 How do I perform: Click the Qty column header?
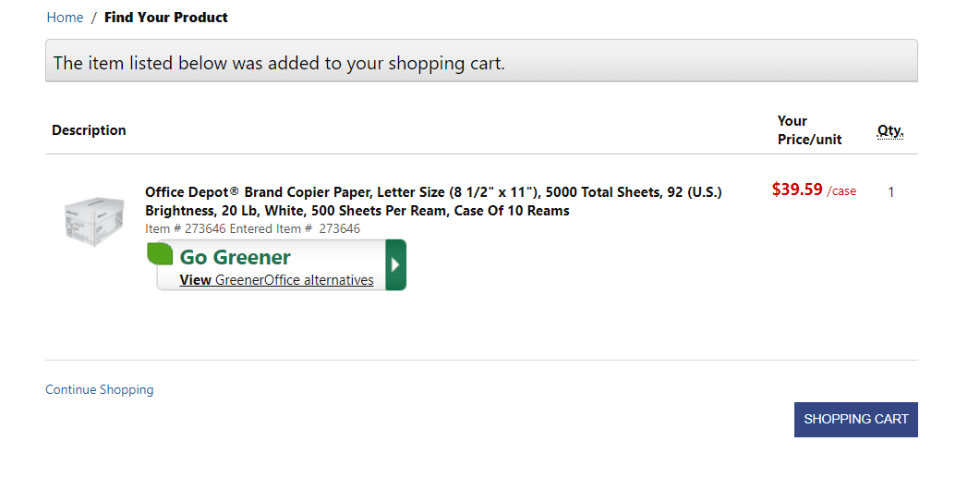(x=889, y=130)
